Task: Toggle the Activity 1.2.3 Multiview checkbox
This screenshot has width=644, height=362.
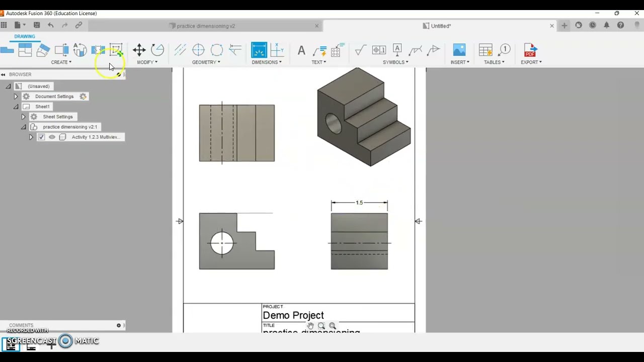Action: (x=41, y=137)
